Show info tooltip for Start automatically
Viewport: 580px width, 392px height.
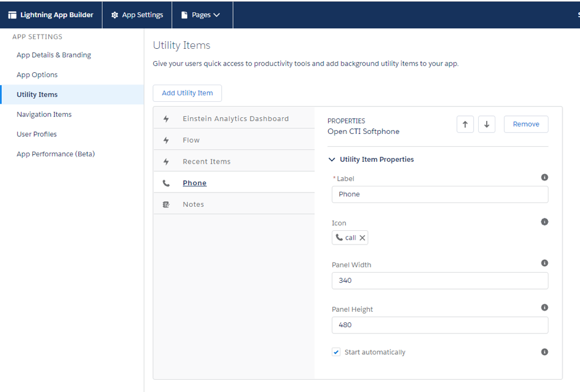click(545, 352)
